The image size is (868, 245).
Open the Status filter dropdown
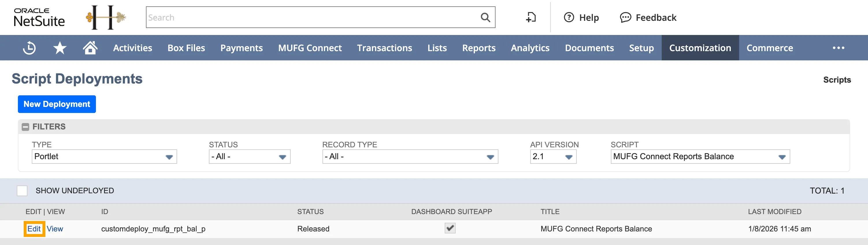click(x=250, y=157)
